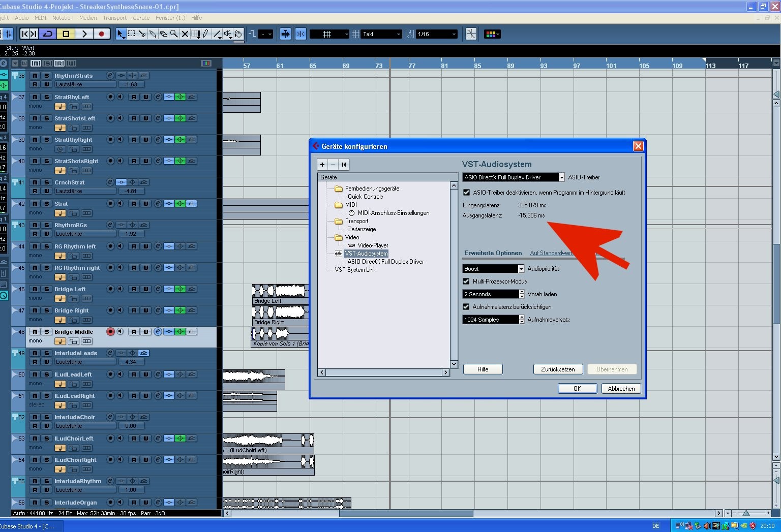Select the Bridge Right audio clip
This screenshot has width=781, height=532.
coord(280,316)
